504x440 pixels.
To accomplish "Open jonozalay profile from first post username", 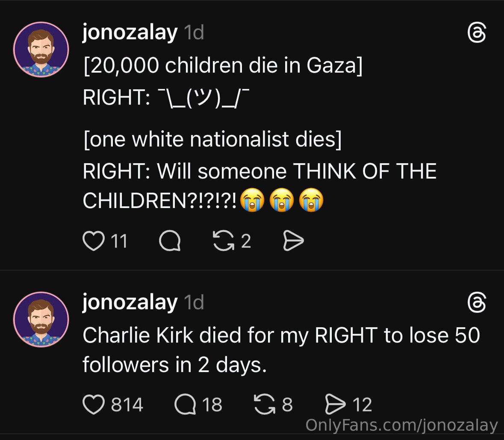I will click(130, 32).
